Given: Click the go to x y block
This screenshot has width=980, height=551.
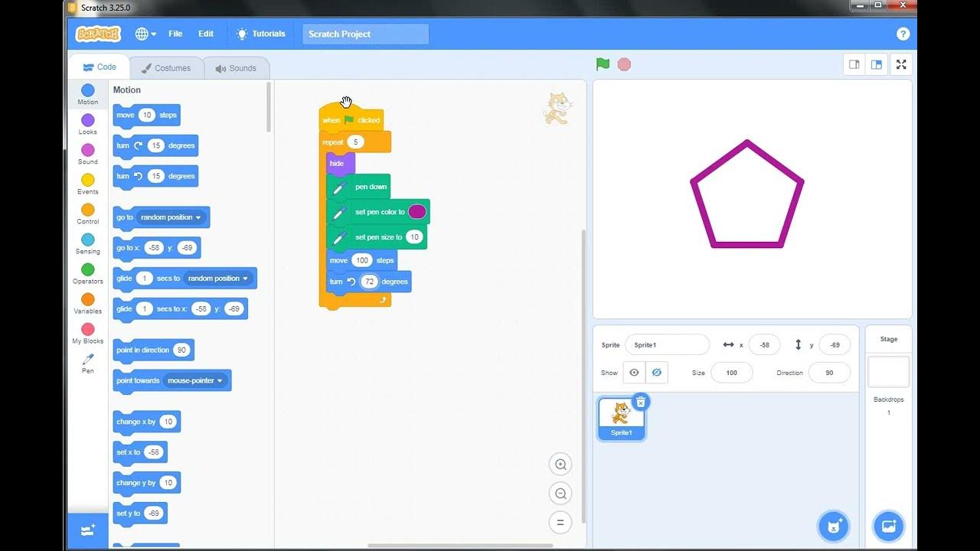Looking at the screenshot, I should [157, 248].
